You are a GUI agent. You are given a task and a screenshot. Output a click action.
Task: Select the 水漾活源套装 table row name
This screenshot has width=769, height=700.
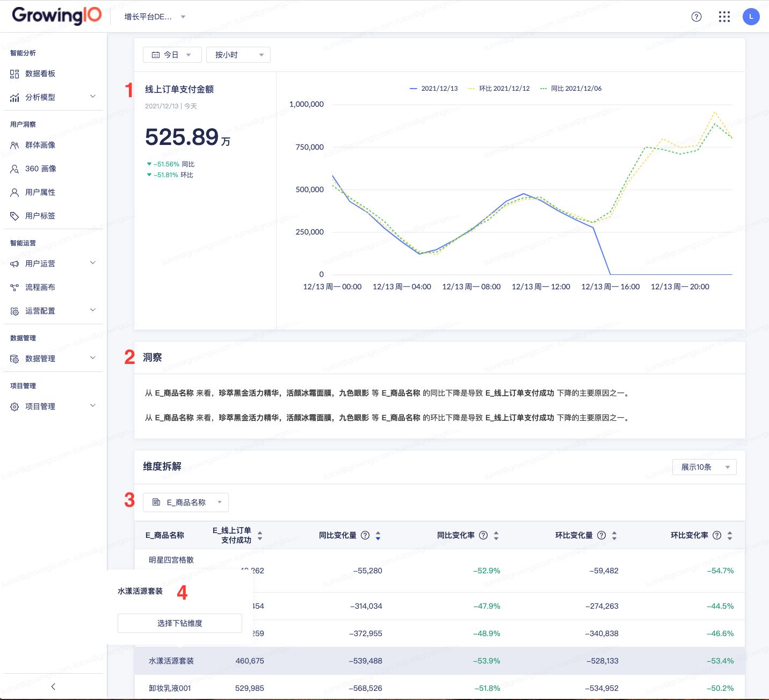[171, 661]
